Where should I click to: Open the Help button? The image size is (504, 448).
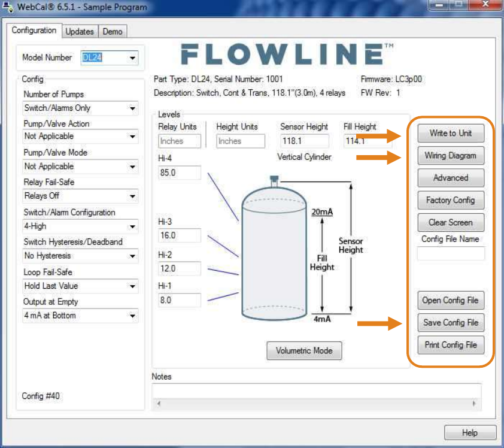click(x=470, y=433)
